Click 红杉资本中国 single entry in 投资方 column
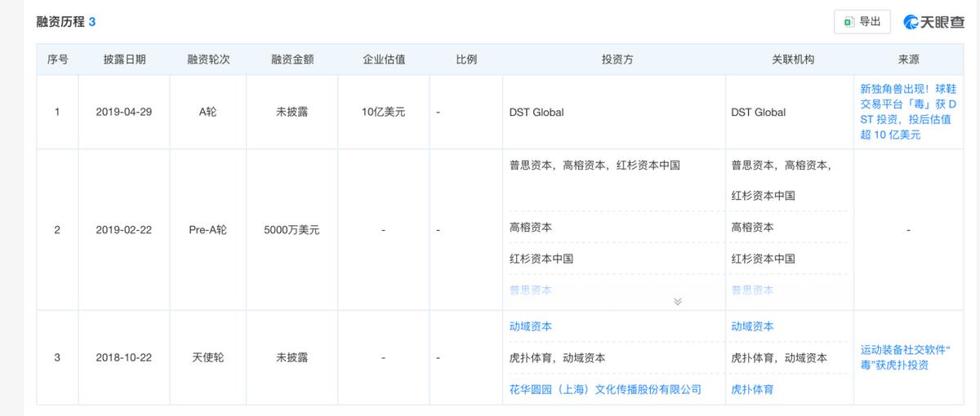Image resolution: width=980 pixels, height=416 pixels. pos(541,259)
